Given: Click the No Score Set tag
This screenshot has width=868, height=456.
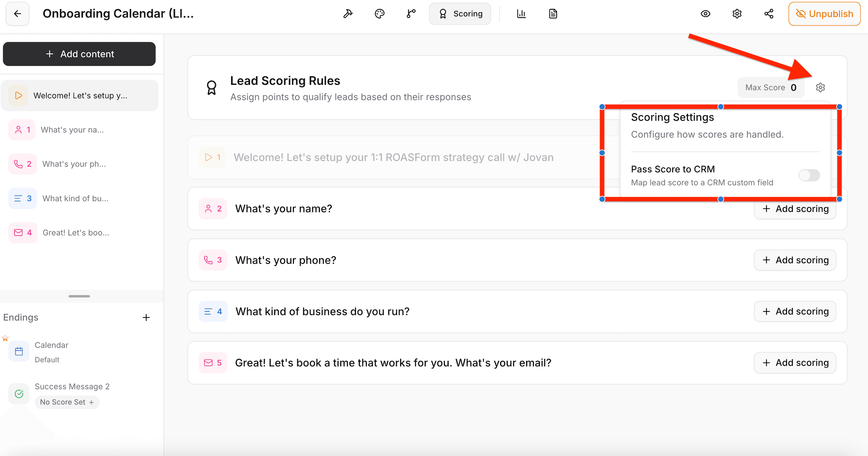Looking at the screenshot, I should [x=67, y=402].
